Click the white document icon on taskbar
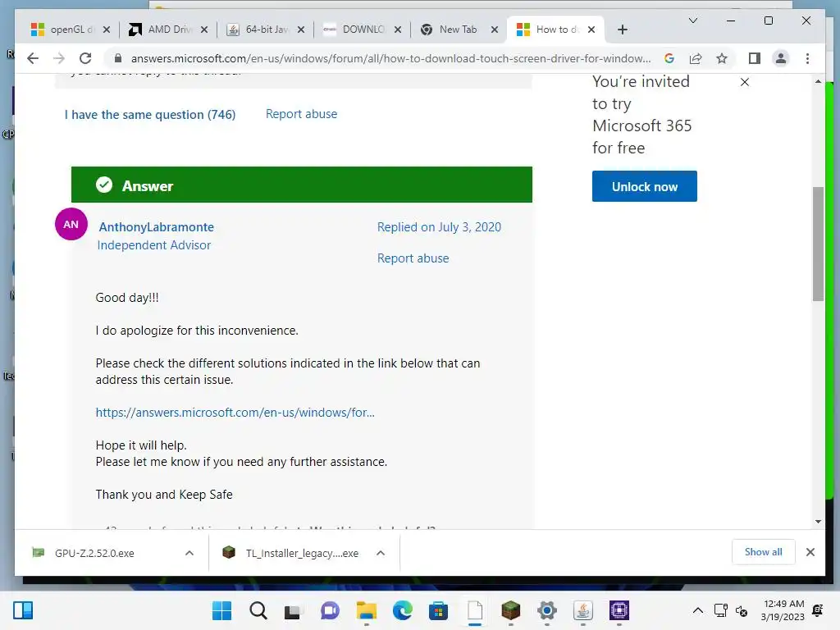The width and height of the screenshot is (840, 630). point(475,610)
